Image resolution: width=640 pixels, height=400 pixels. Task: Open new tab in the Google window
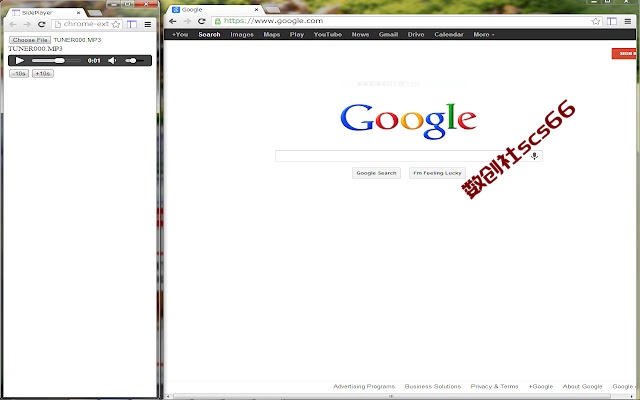click(x=273, y=10)
